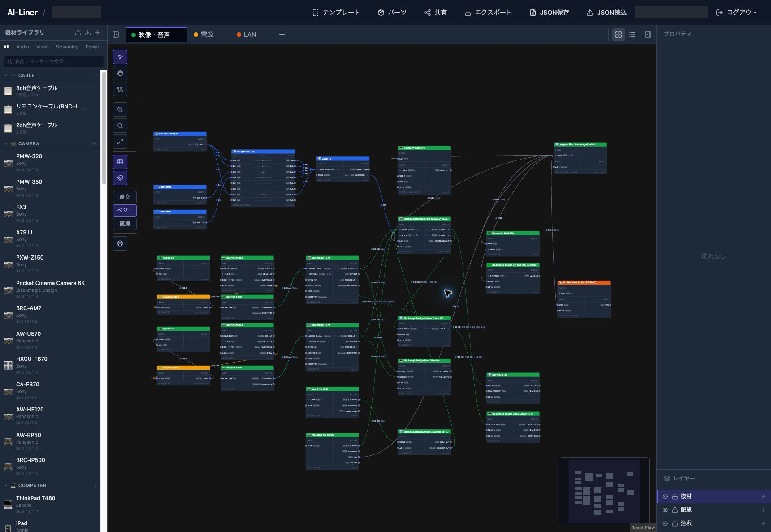Add new equipment to the library
The height and width of the screenshot is (532, 771).
point(98,33)
